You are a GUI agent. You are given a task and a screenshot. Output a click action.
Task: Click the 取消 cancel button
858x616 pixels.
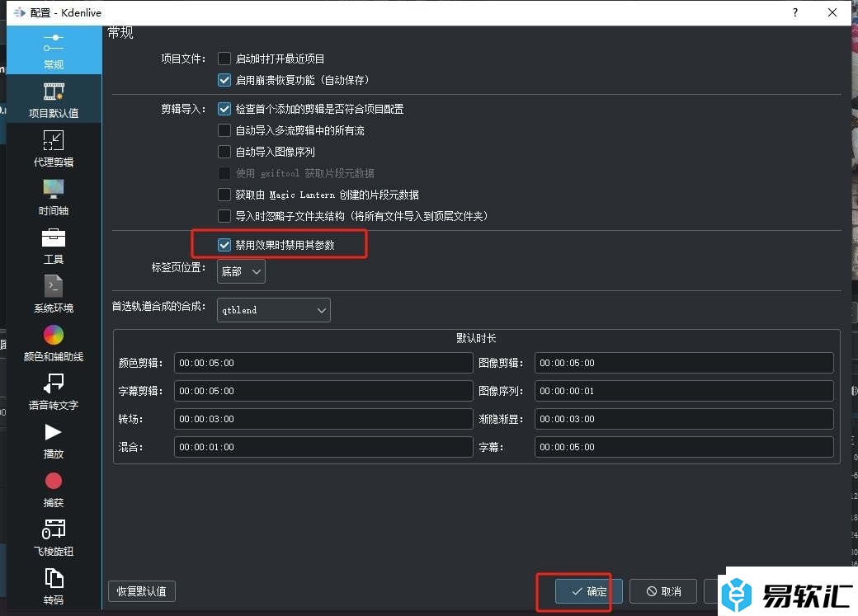663,591
